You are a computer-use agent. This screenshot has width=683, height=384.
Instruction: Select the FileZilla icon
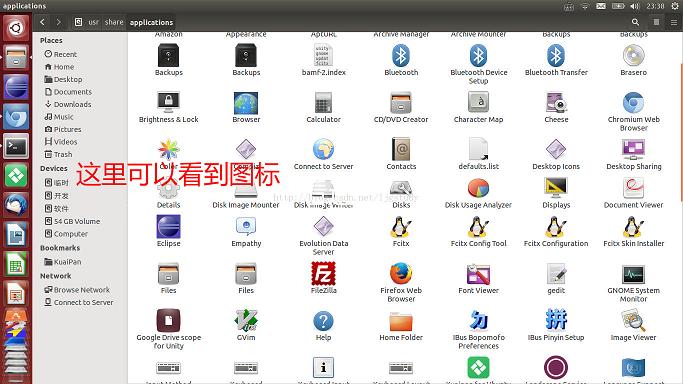(323, 273)
